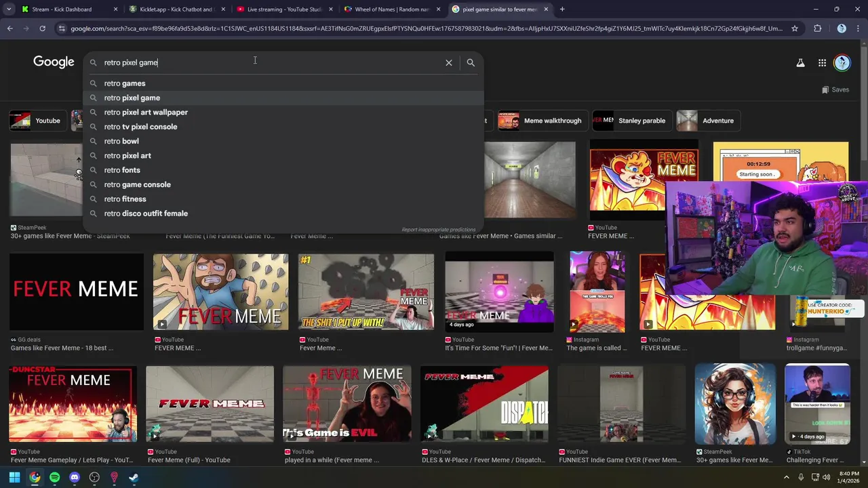Open the Google account avatar on the page
This screenshot has width=868, height=488.
click(842, 63)
